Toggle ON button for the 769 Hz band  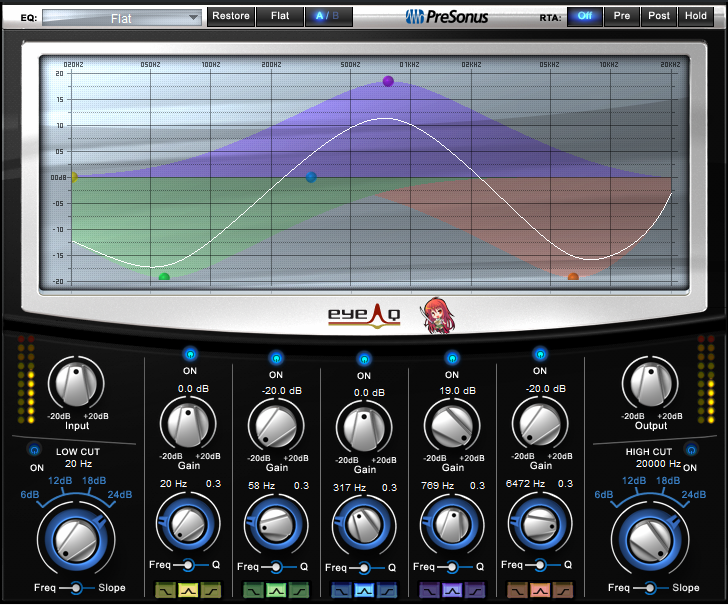[452, 358]
